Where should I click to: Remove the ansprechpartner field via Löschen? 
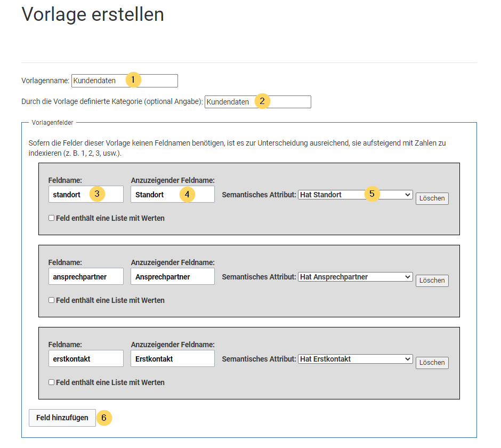click(x=432, y=281)
